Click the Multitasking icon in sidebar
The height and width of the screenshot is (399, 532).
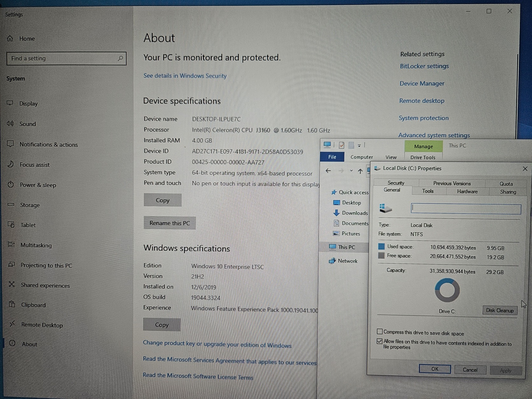pyautogui.click(x=11, y=245)
